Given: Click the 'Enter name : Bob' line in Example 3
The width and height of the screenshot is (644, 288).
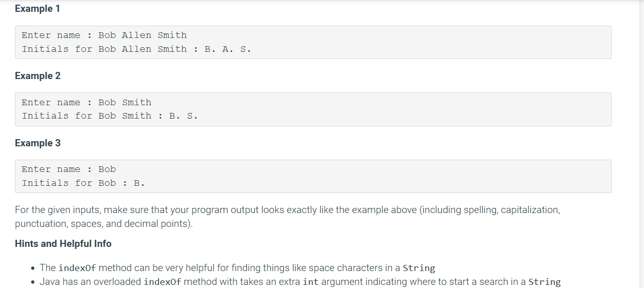Looking at the screenshot, I should (x=69, y=169).
